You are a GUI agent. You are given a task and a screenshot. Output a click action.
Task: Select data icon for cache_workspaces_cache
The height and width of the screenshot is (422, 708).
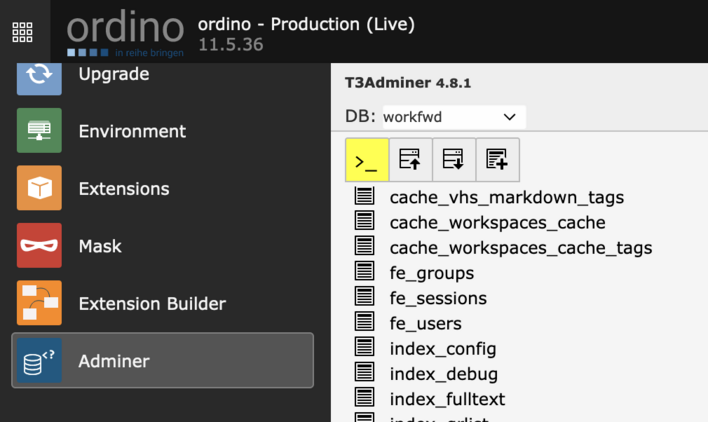coord(364,221)
